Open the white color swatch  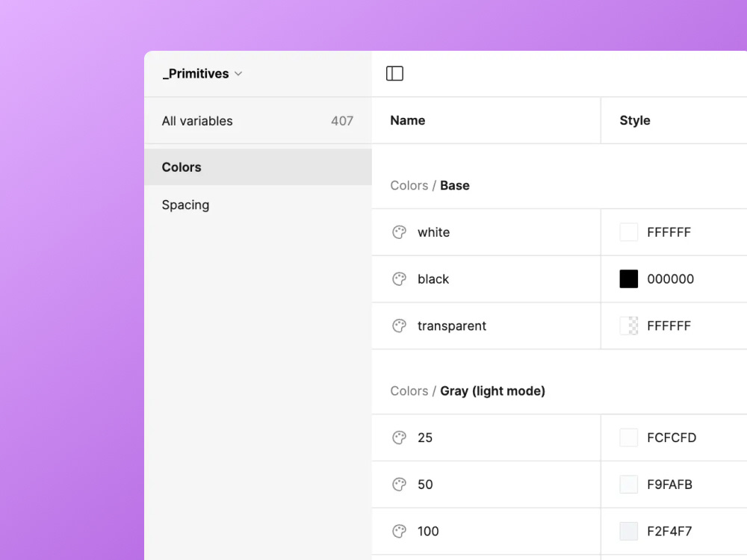pyautogui.click(x=628, y=232)
